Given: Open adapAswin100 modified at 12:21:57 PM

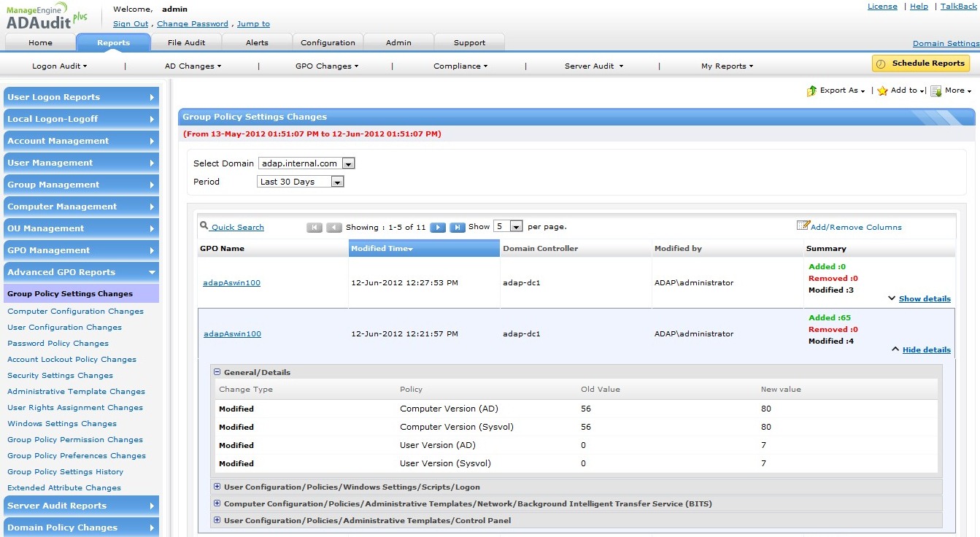Looking at the screenshot, I should coord(231,333).
